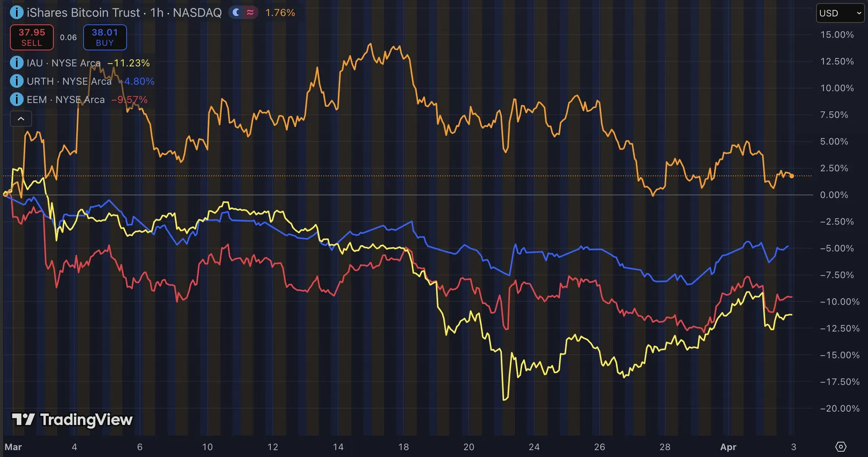This screenshot has width=868, height=457.
Task: Click the pink wavy-lines indicator icon
Action: (250, 13)
